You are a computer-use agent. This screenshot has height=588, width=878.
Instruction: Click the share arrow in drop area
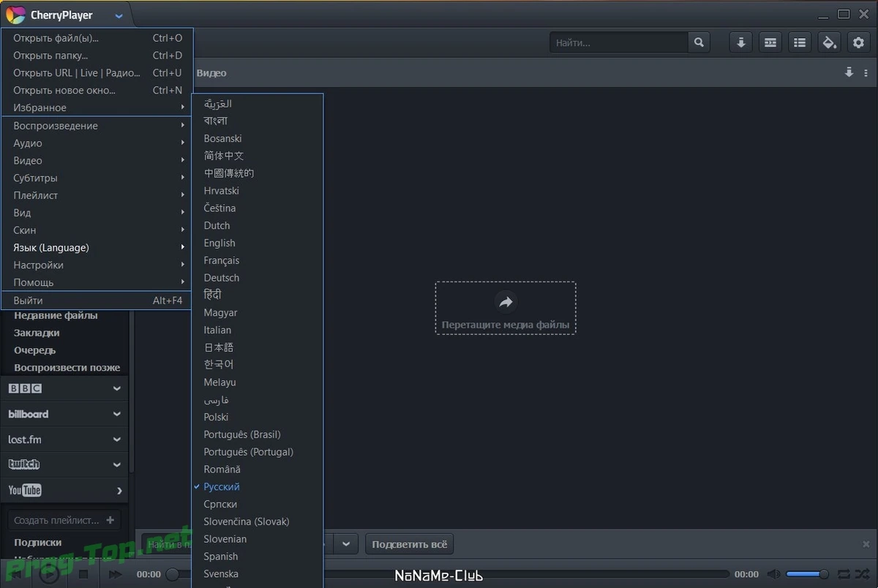(x=506, y=301)
